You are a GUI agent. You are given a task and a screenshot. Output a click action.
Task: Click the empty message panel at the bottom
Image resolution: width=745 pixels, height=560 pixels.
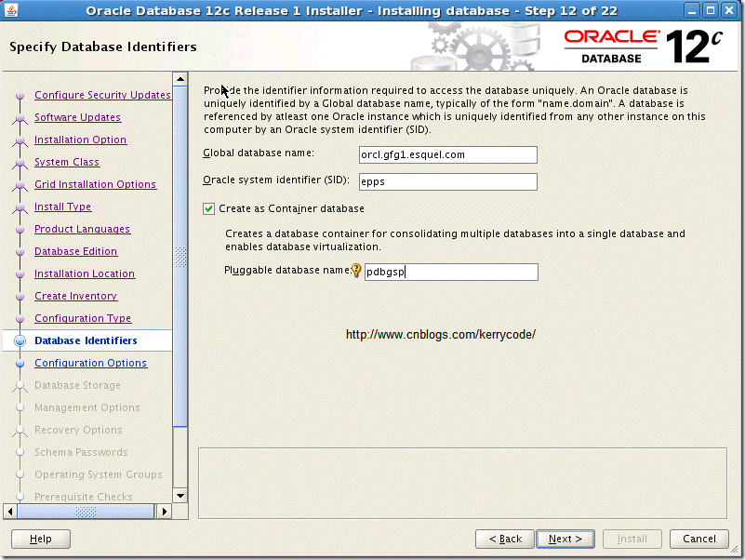click(x=462, y=483)
